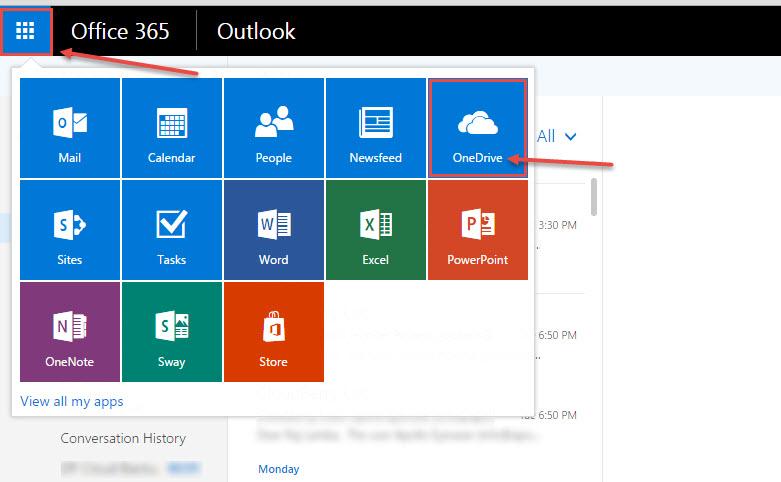
Task: Open the Mail app tile
Action: tap(70, 128)
